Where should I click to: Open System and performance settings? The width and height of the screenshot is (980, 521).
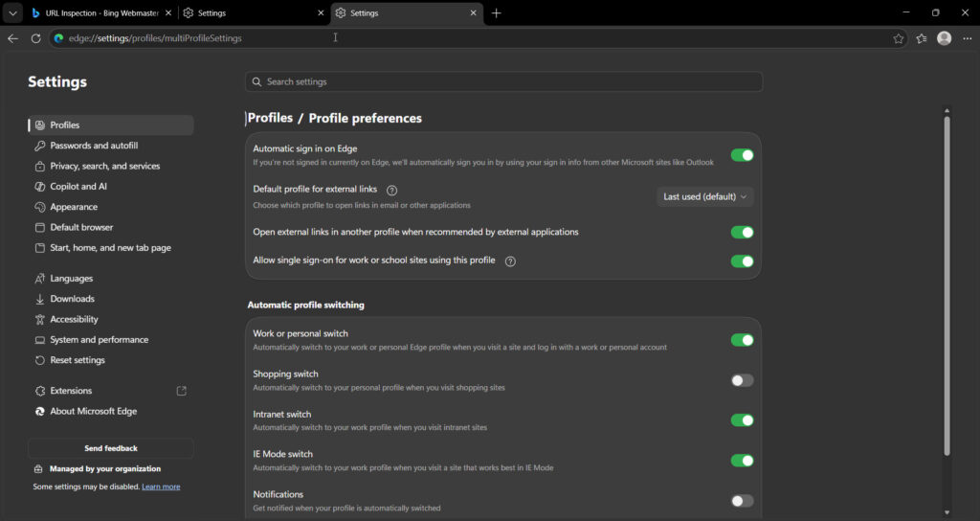point(111,340)
